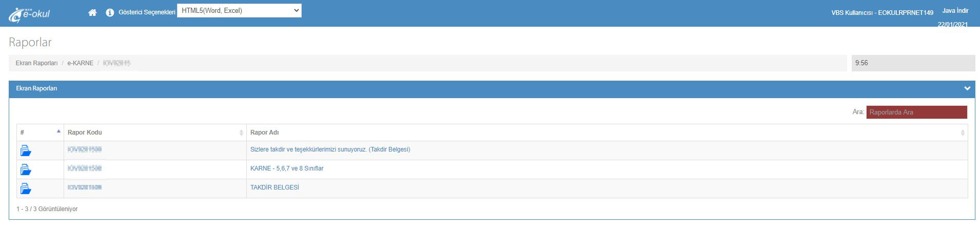Open the info icon in header
This screenshot has height=226, width=980.
110,12
